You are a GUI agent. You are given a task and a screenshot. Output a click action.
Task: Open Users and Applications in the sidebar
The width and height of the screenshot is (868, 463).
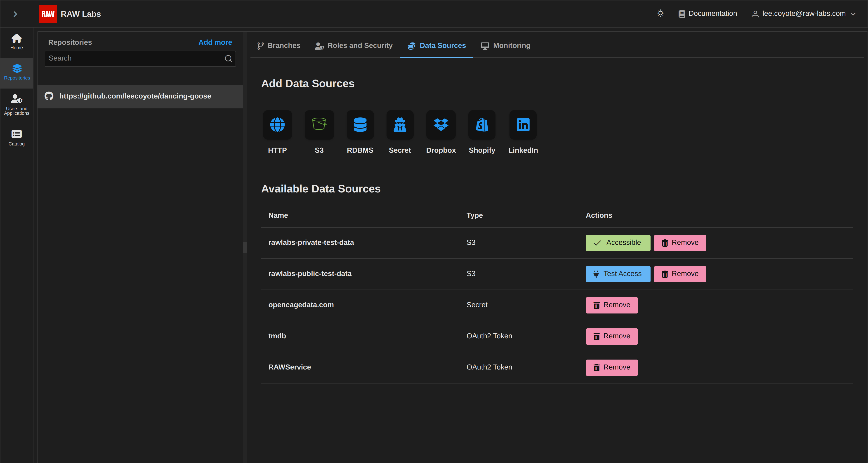click(17, 104)
